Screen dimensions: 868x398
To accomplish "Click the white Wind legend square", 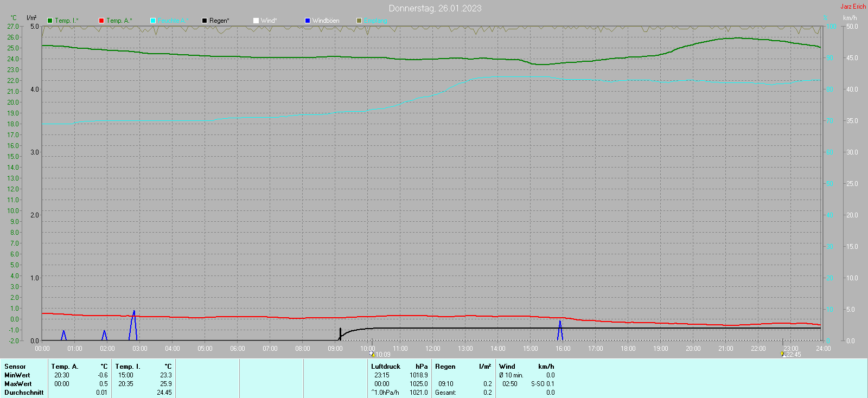I will pos(256,21).
